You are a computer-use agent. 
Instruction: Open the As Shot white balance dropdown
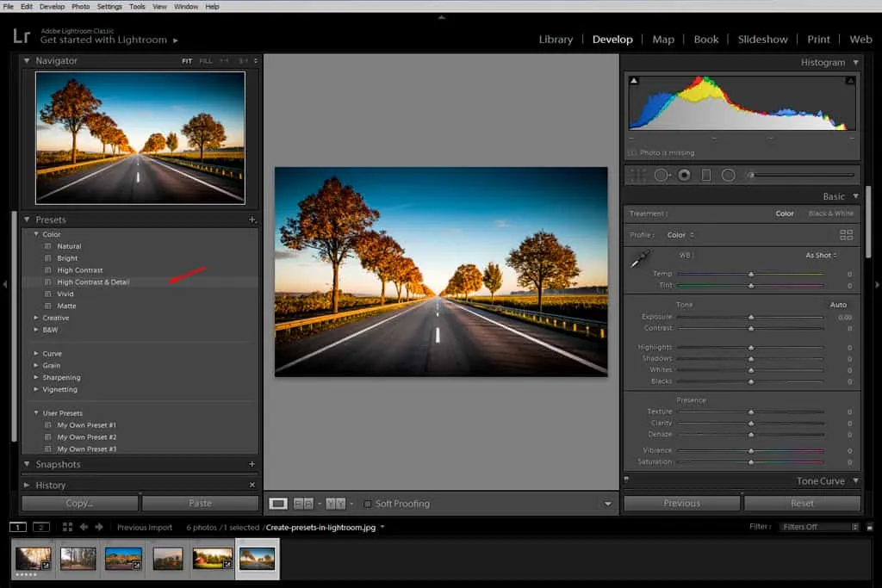click(x=821, y=256)
